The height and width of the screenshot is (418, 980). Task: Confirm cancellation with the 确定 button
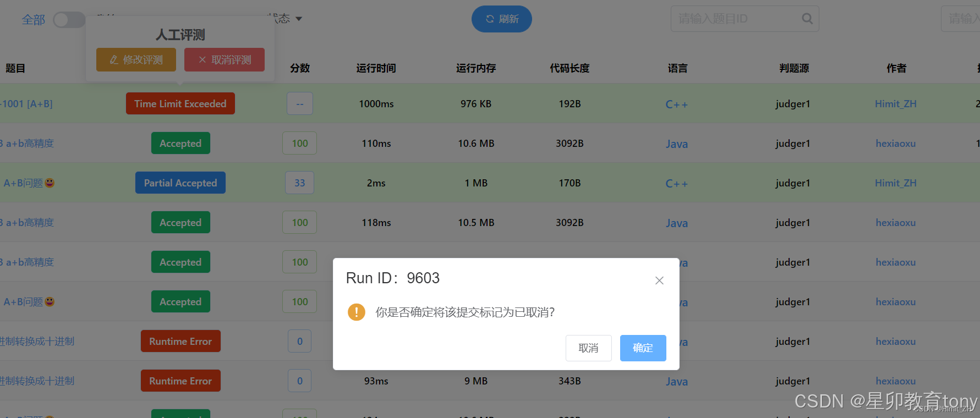(643, 348)
